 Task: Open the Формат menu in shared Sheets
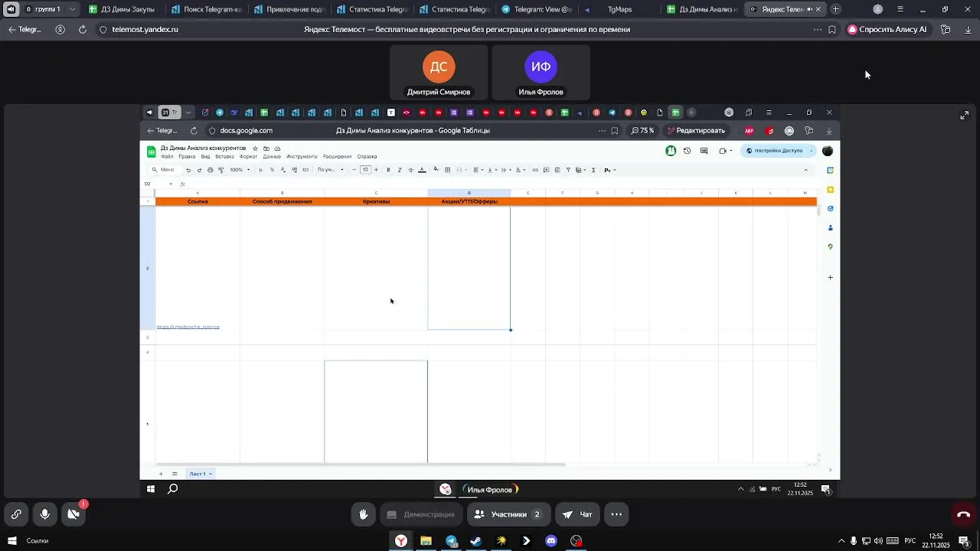248,156
